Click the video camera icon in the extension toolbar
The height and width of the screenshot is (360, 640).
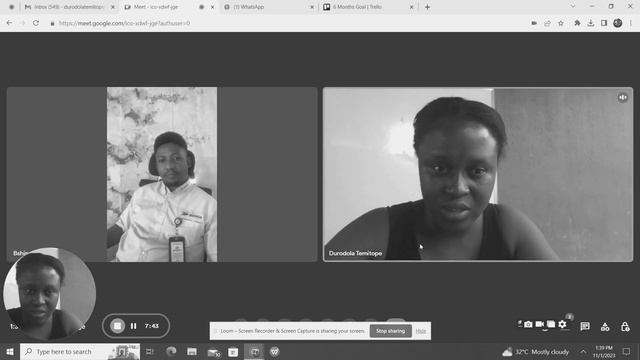pyautogui.click(x=540, y=324)
